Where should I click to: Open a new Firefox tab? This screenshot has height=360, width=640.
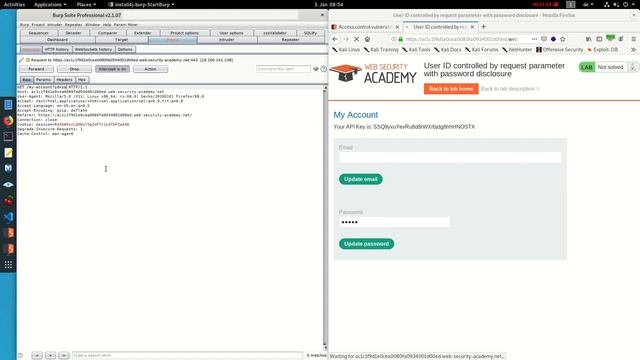tap(484, 27)
